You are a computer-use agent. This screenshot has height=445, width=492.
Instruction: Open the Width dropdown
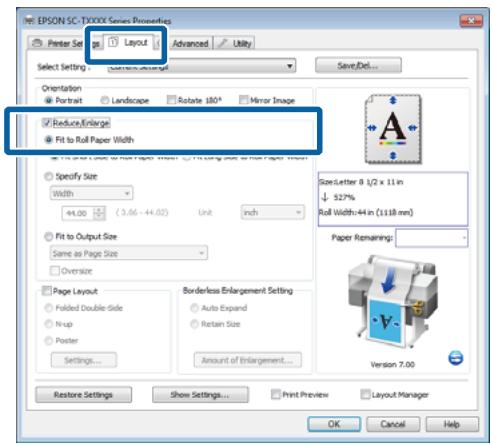91,193
